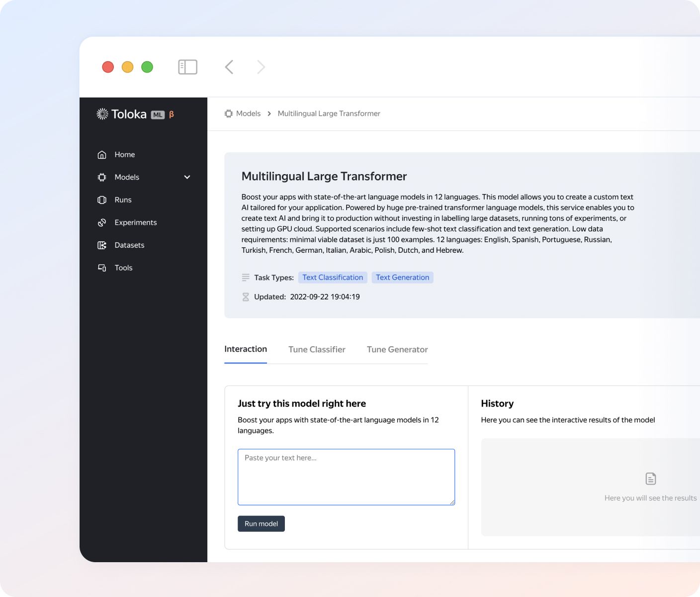The height and width of the screenshot is (597, 700).
Task: Click the textarea resize handle corner
Action: (x=452, y=502)
